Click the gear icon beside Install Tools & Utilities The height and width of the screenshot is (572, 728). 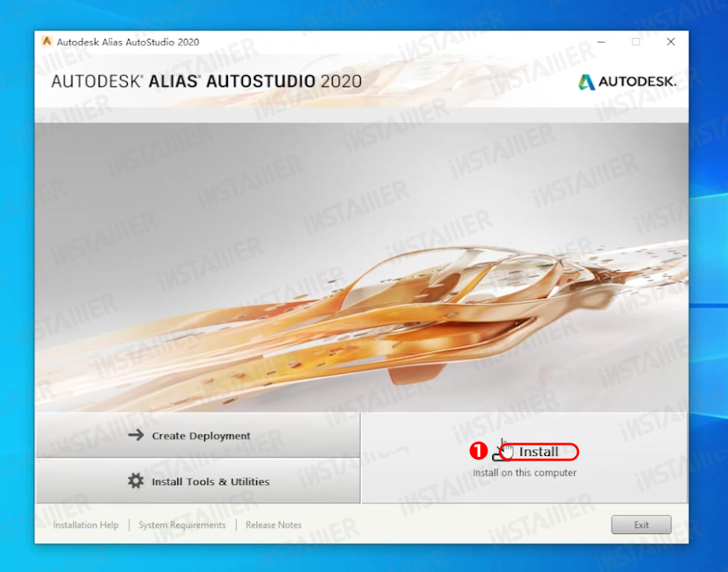136,481
